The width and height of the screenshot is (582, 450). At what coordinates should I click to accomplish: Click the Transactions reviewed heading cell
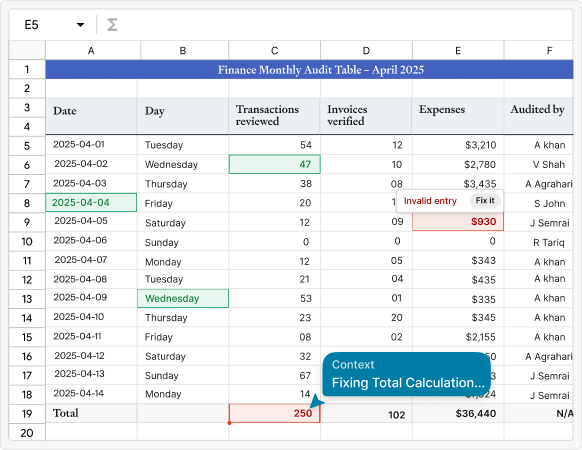coord(274,116)
